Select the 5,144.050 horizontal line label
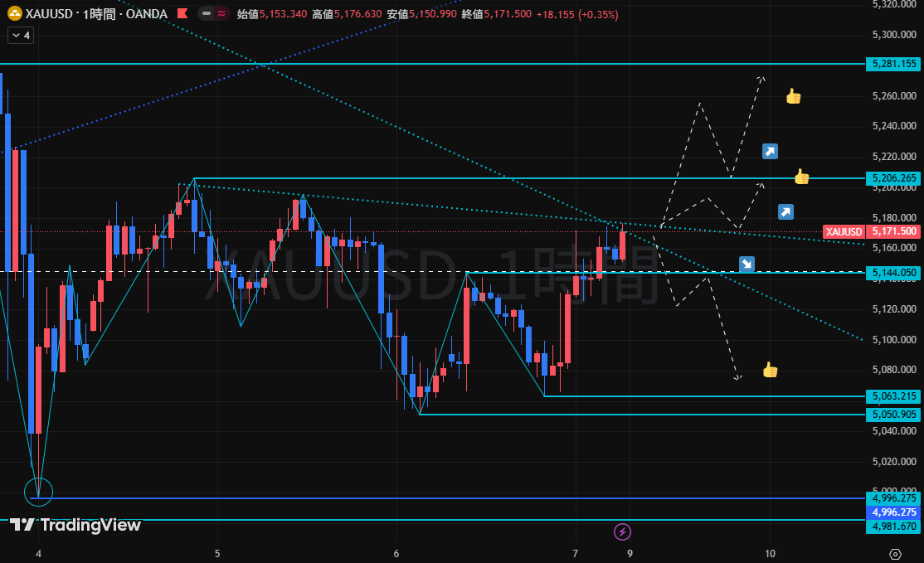 coord(892,273)
